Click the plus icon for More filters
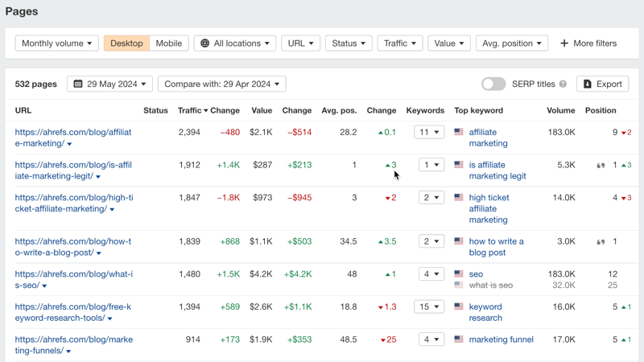The width and height of the screenshot is (644, 362). 564,43
